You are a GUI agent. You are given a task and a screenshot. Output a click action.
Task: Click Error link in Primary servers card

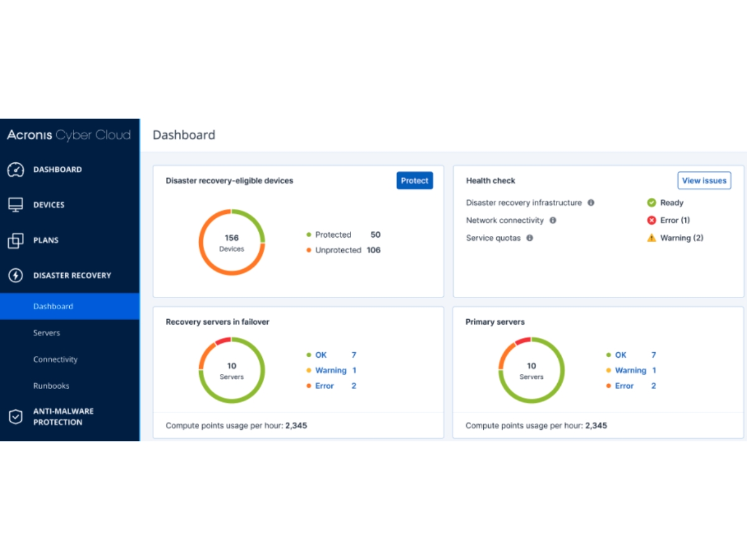point(624,386)
